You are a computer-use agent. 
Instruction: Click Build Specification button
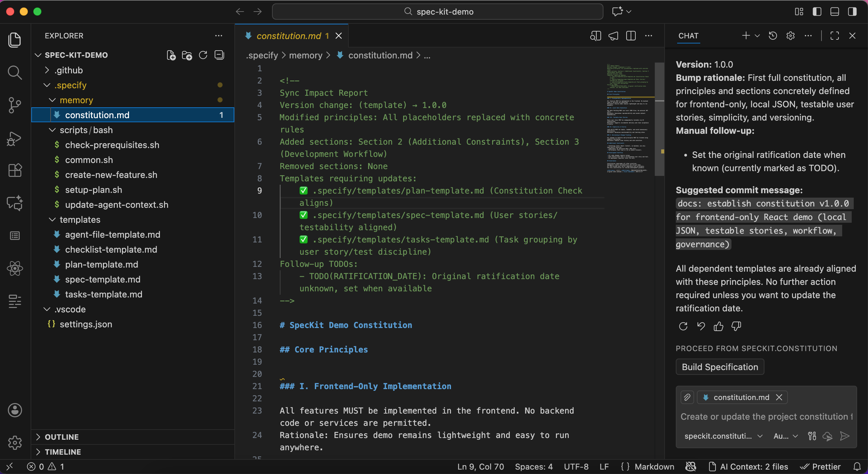pos(720,367)
